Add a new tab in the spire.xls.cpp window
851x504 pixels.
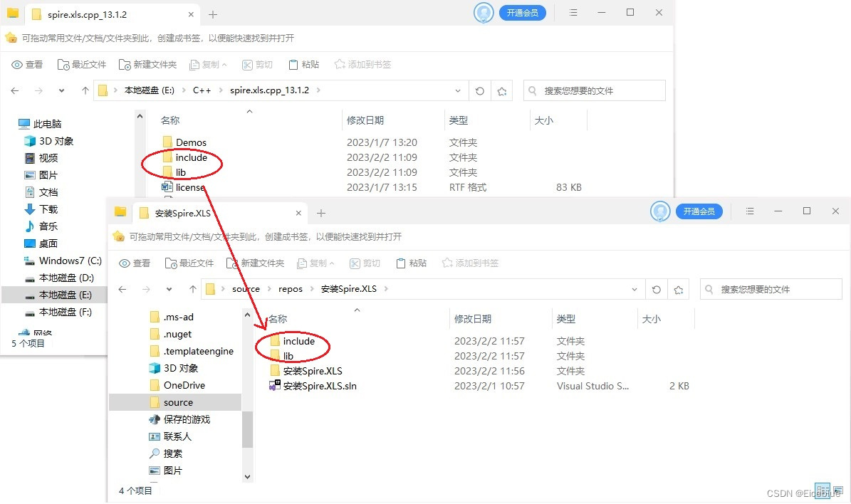[x=213, y=15]
